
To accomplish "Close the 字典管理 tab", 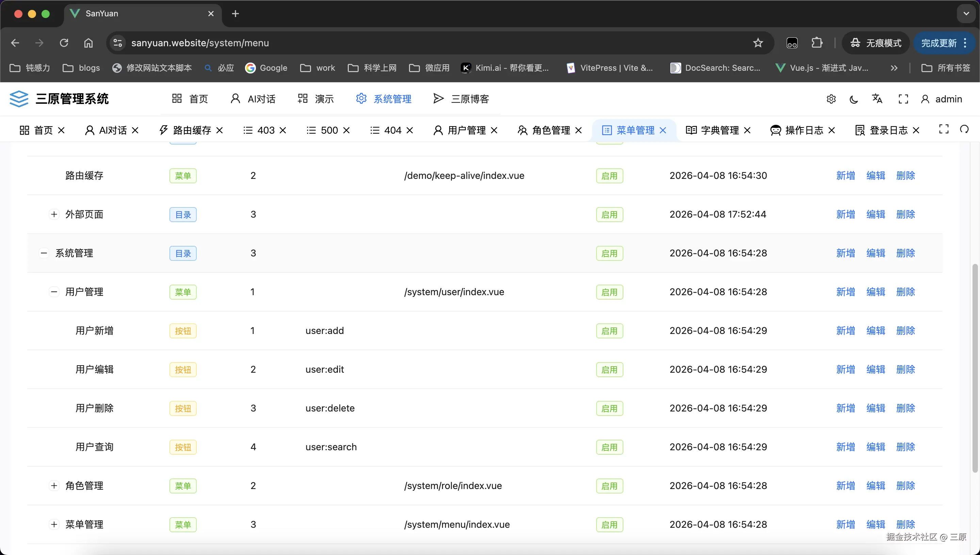I will pyautogui.click(x=747, y=130).
